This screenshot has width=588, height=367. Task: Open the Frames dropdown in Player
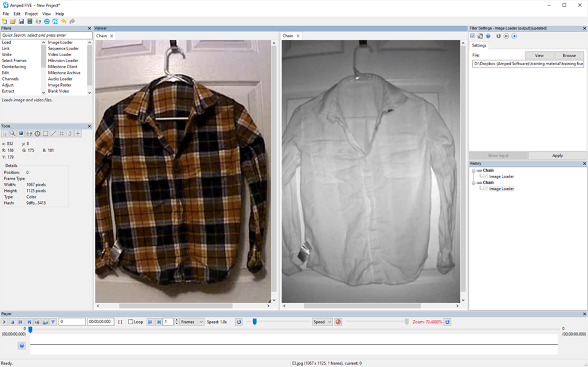pyautogui.click(x=192, y=322)
